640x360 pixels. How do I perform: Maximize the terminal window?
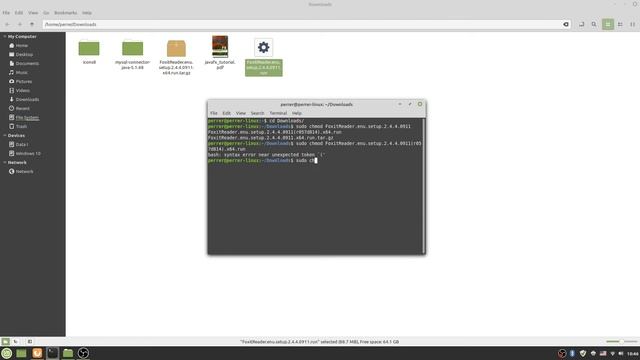tap(410, 104)
